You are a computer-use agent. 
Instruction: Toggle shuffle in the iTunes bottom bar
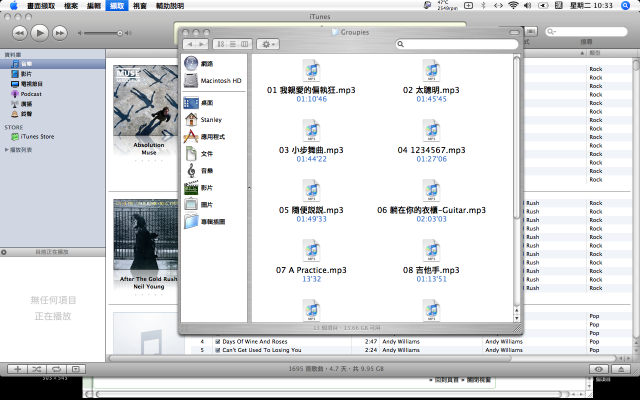click(37, 369)
